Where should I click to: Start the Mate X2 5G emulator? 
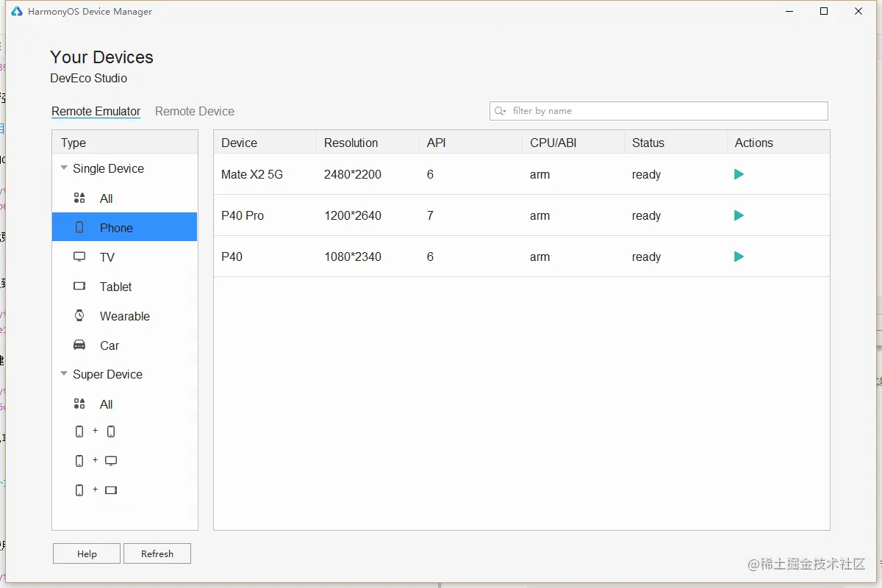[x=739, y=174]
